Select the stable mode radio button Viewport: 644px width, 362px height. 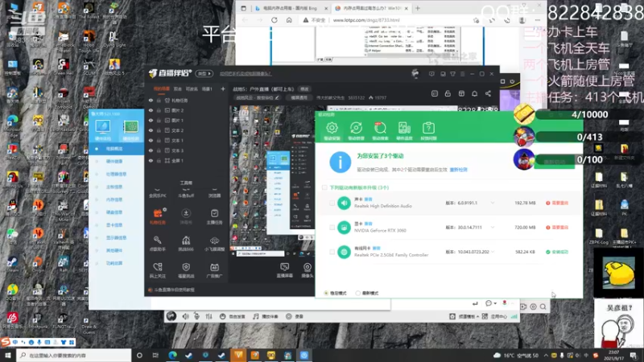click(326, 293)
